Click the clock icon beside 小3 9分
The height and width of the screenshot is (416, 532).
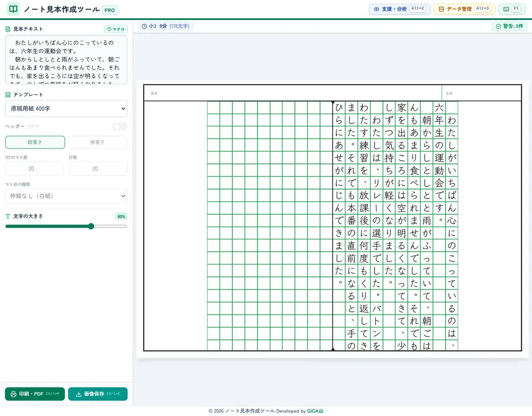click(145, 26)
